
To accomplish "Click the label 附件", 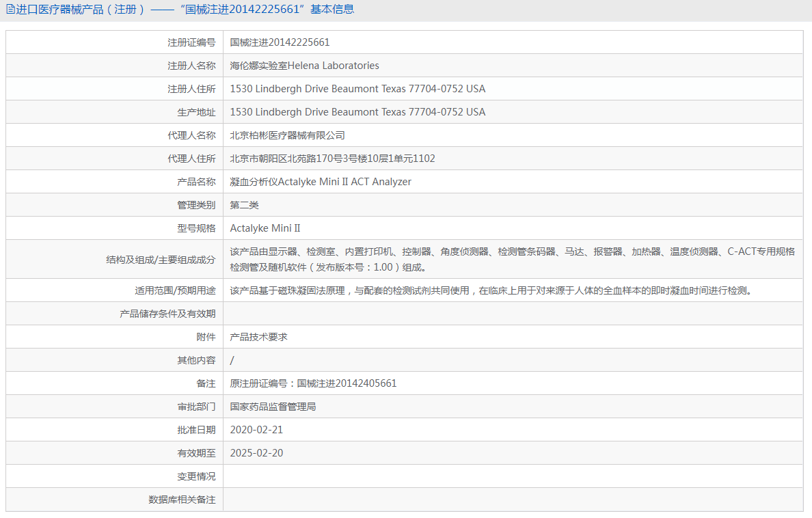I will click(x=206, y=338).
